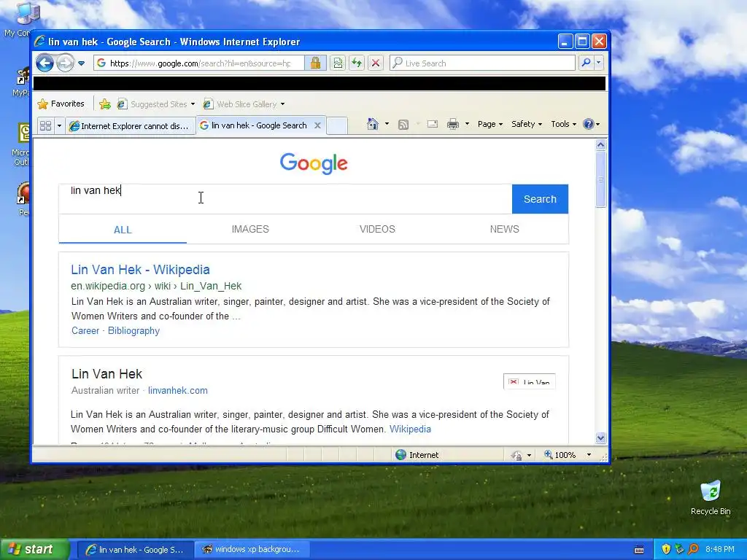Click 'lin van hek - Google S...' taskbar button
Viewport: 747px width, 560px height.
(x=136, y=550)
